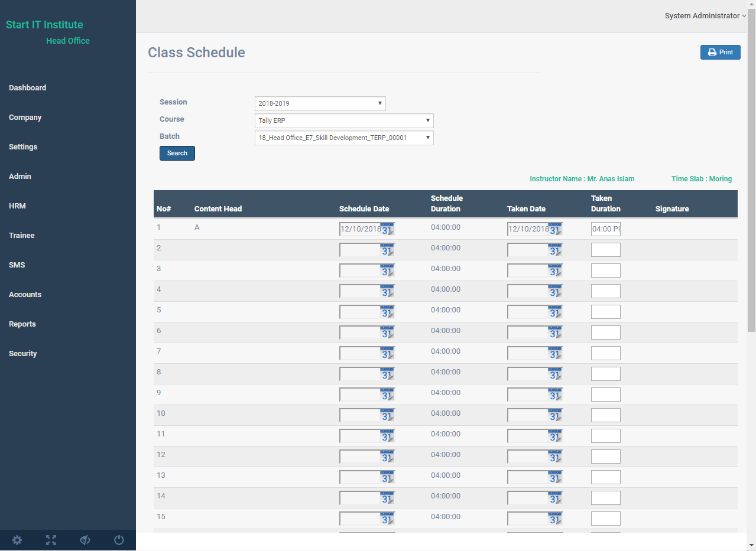Click the power logout icon

[x=119, y=540]
